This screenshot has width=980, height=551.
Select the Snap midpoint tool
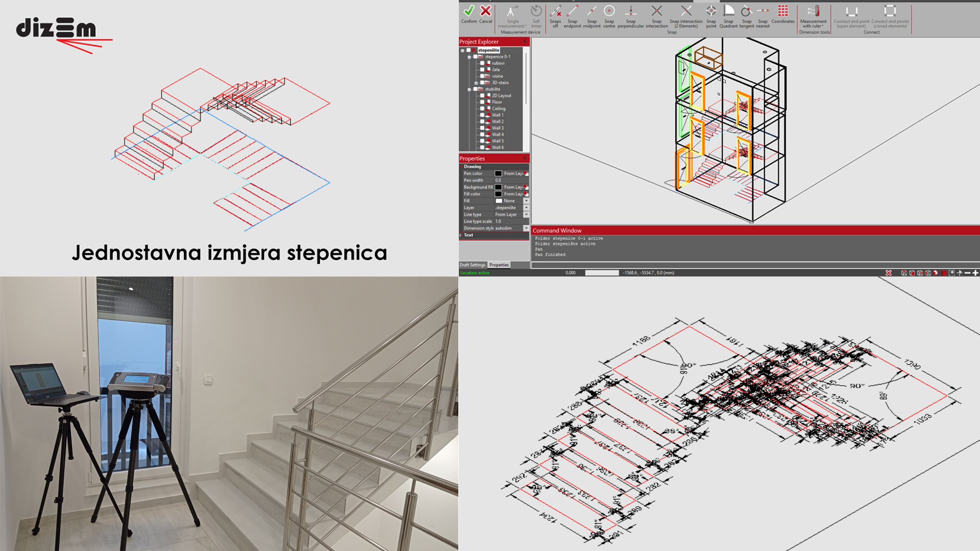click(x=592, y=11)
